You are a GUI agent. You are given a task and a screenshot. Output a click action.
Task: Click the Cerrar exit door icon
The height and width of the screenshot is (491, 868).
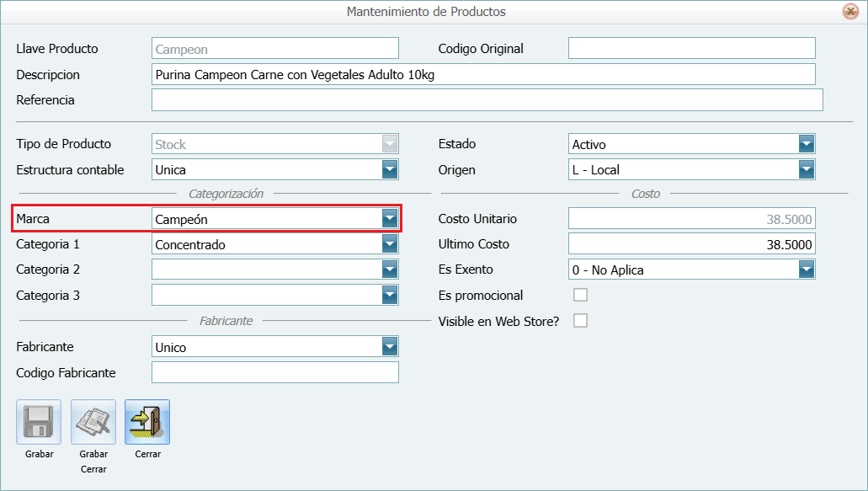coord(147,422)
